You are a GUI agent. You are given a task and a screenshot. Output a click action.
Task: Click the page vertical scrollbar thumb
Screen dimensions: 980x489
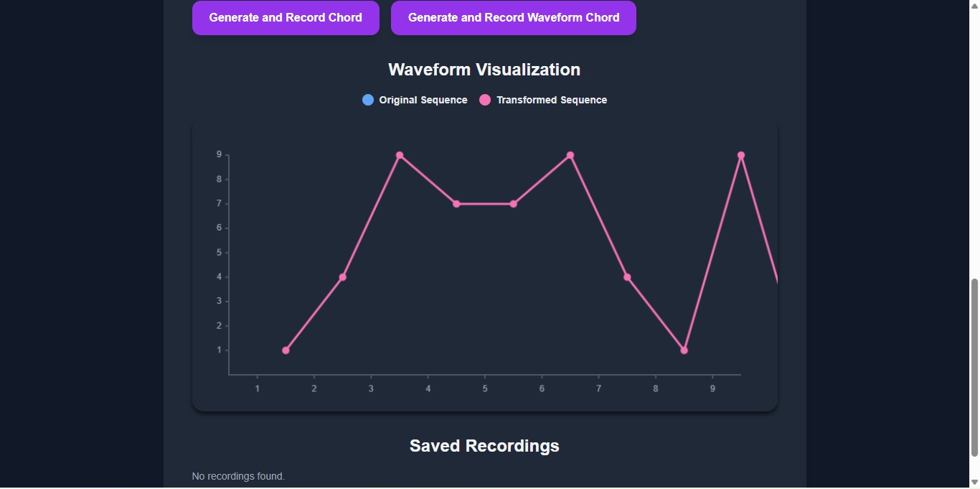(974, 366)
